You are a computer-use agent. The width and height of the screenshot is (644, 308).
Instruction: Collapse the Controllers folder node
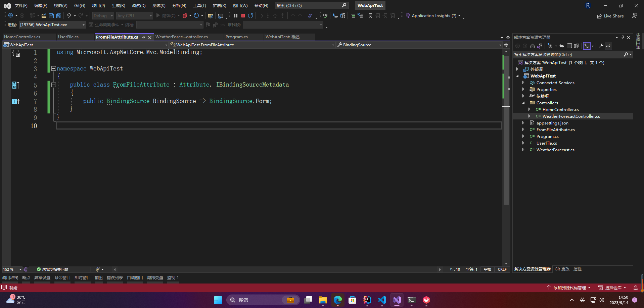523,103
